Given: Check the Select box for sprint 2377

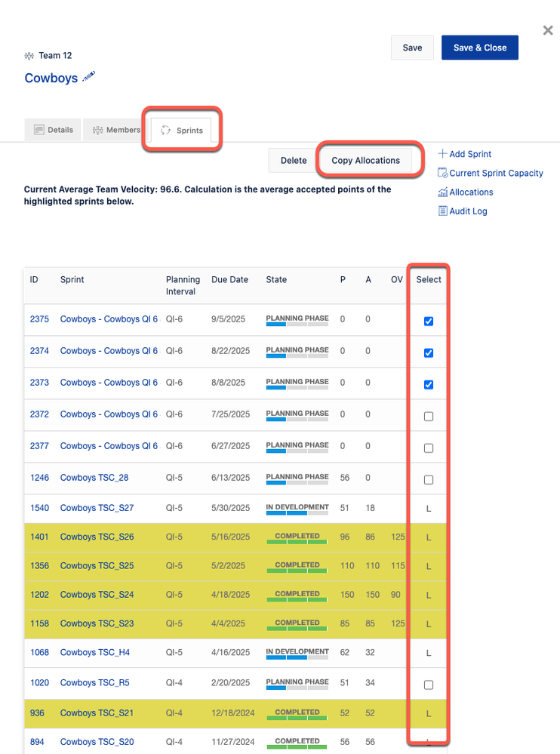Looking at the screenshot, I should pos(429,448).
